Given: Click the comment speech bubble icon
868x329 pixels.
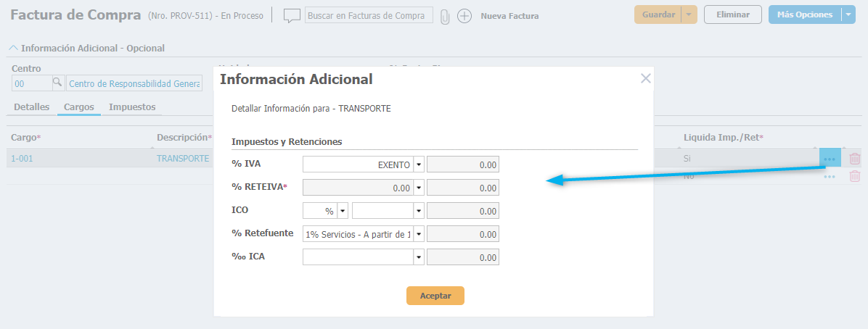Looking at the screenshot, I should pos(292,15).
